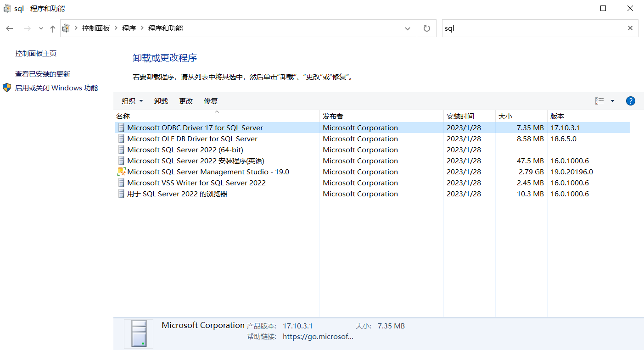
Task: Click the view layout icon
Action: (x=599, y=101)
